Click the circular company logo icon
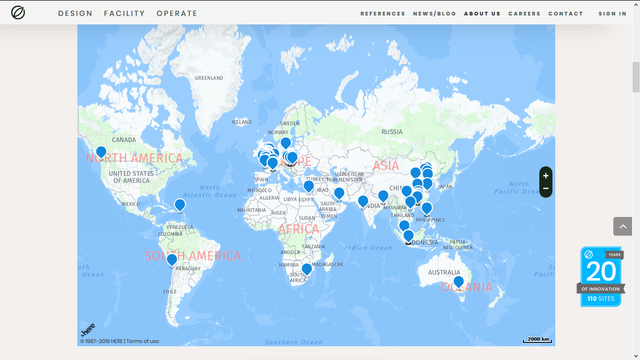Screen dimensions: 640x360 18,13
